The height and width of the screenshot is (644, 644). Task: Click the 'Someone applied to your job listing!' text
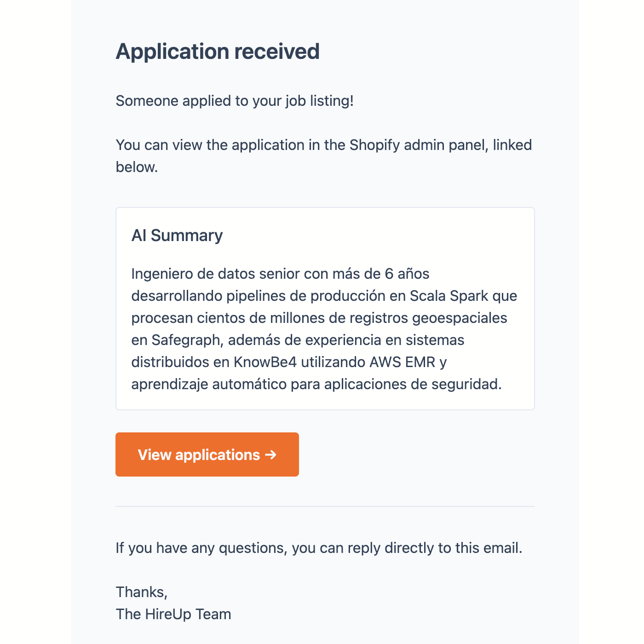[x=235, y=101]
